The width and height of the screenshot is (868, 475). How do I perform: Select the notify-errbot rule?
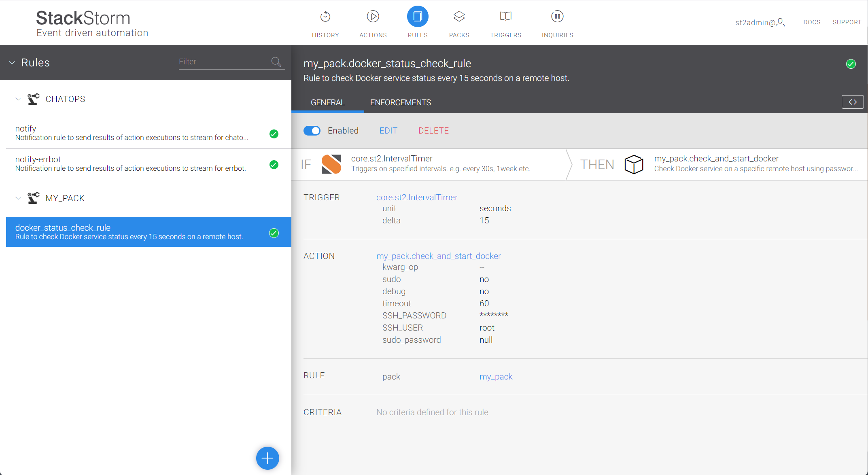(x=149, y=164)
